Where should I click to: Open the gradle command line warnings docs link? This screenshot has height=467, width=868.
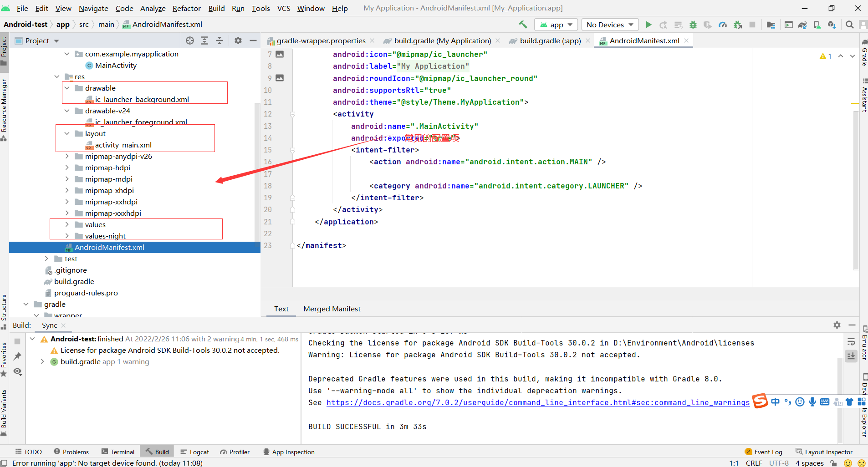(538, 402)
